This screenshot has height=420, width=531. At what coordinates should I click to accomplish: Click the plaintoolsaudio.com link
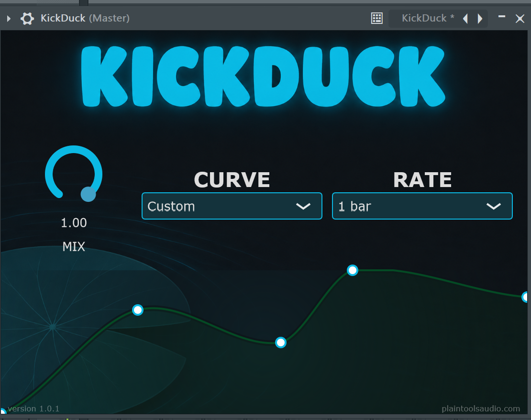click(481, 409)
